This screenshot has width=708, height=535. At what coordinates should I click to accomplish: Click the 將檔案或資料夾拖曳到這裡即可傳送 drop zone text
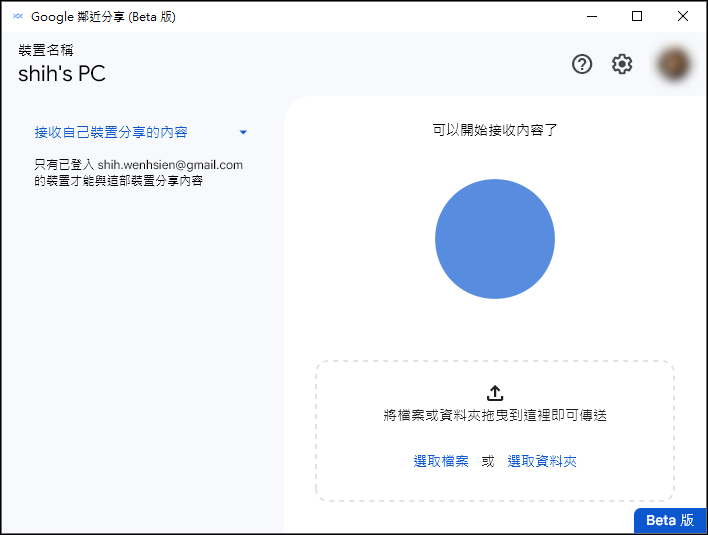[495, 415]
